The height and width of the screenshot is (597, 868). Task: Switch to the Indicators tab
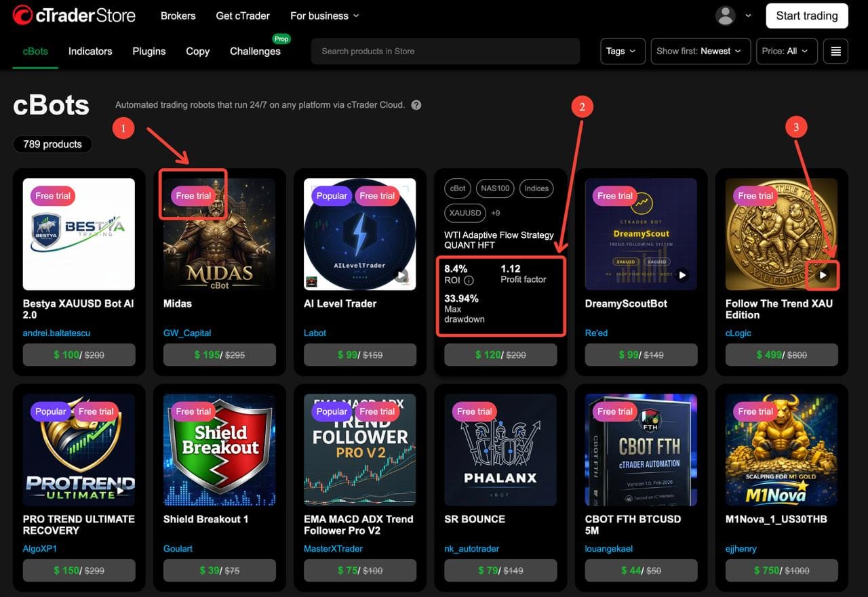pyautogui.click(x=90, y=51)
